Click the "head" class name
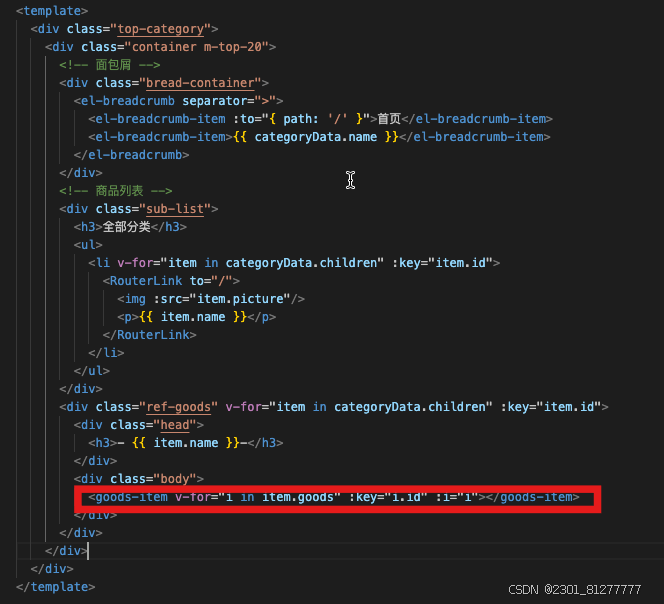The height and width of the screenshot is (604, 664). click(x=175, y=425)
